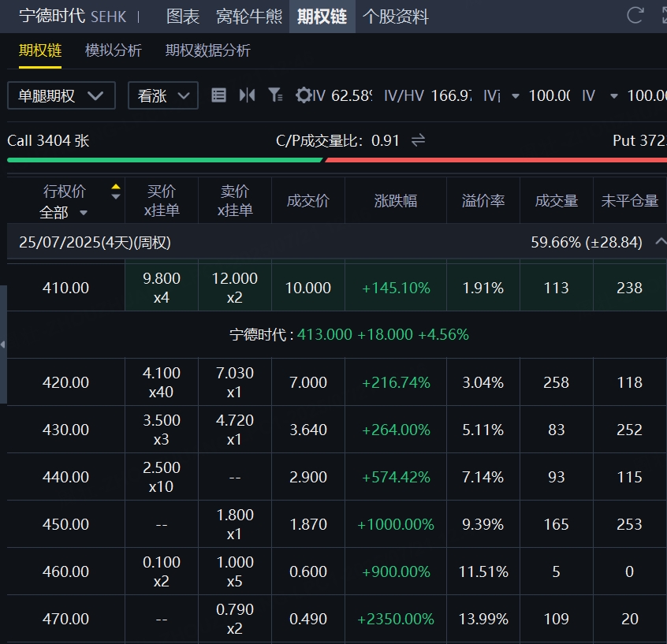Viewport: 667px width, 644px height.
Task: Click the 9.800 bid price for 410 strike
Action: click(x=162, y=278)
